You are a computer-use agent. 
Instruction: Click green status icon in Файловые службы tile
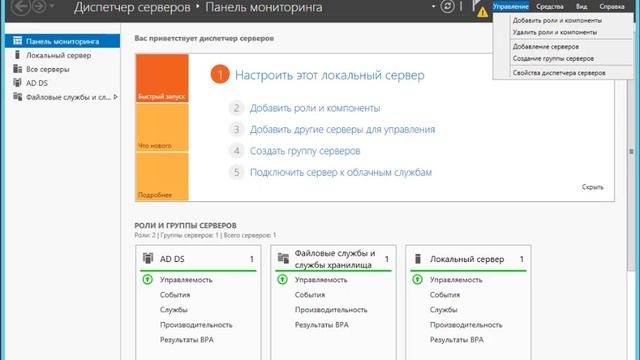click(282, 280)
